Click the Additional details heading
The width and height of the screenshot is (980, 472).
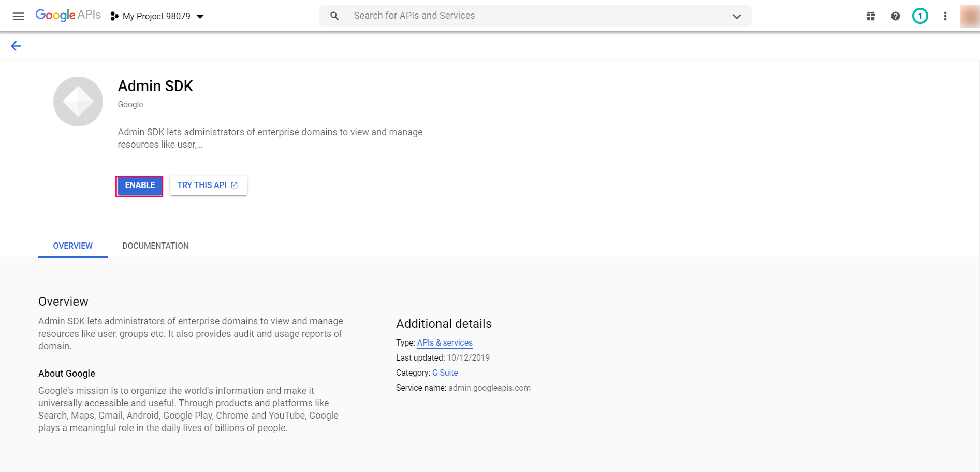[x=444, y=324]
